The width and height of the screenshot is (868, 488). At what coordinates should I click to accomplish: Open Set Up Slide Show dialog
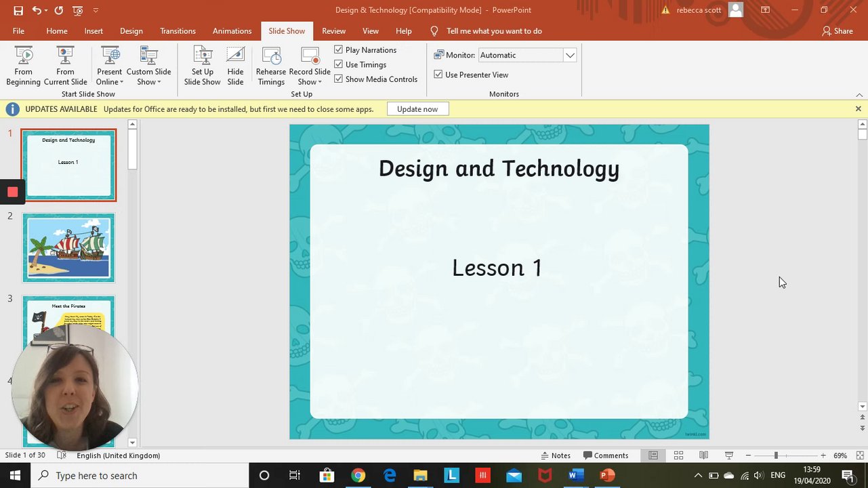coord(202,66)
